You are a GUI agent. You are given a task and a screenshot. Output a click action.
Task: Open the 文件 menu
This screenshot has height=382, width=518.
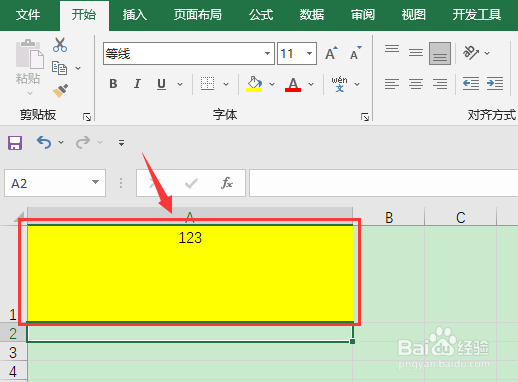click(28, 15)
